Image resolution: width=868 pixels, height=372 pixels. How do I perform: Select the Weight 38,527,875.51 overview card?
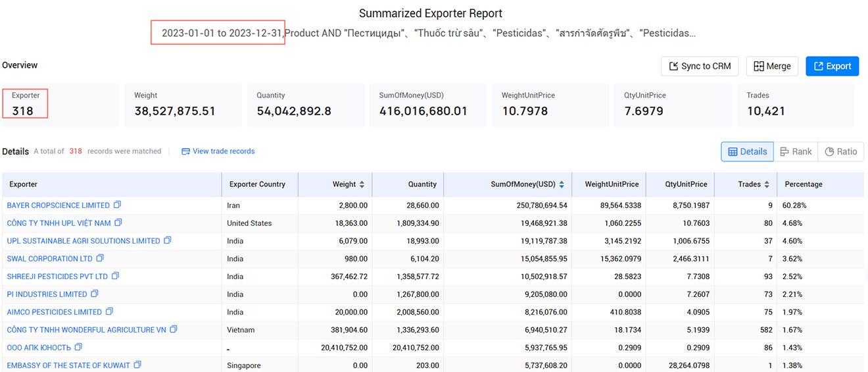pyautogui.click(x=183, y=105)
